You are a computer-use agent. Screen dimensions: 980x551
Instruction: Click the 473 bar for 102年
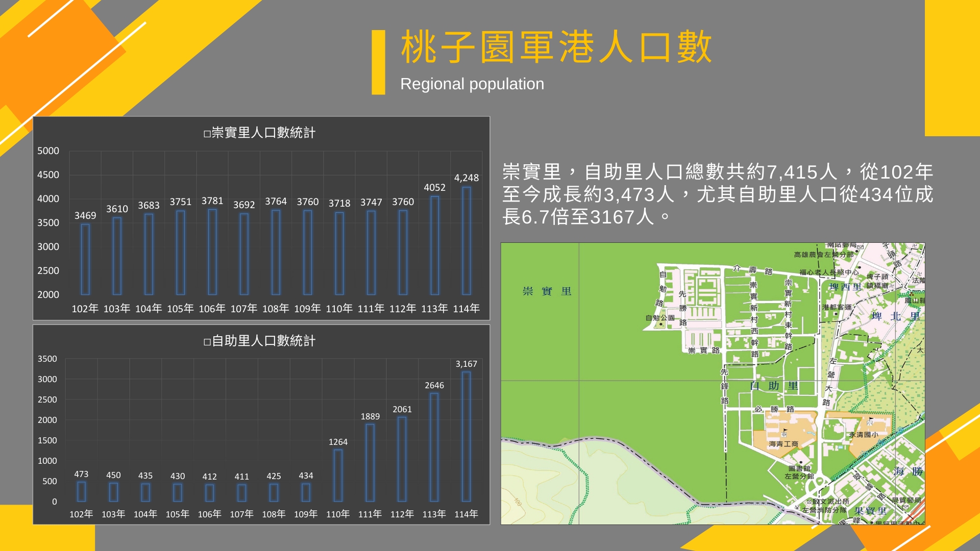coord(81,492)
